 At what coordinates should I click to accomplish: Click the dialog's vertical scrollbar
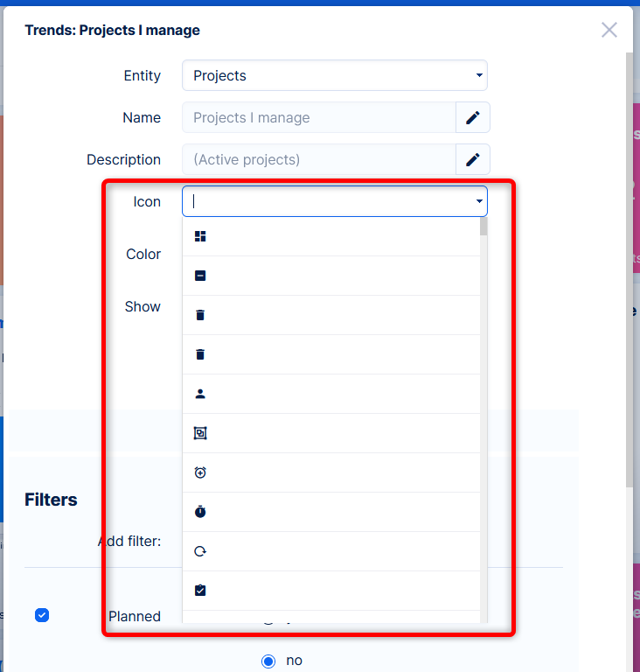(x=629, y=262)
